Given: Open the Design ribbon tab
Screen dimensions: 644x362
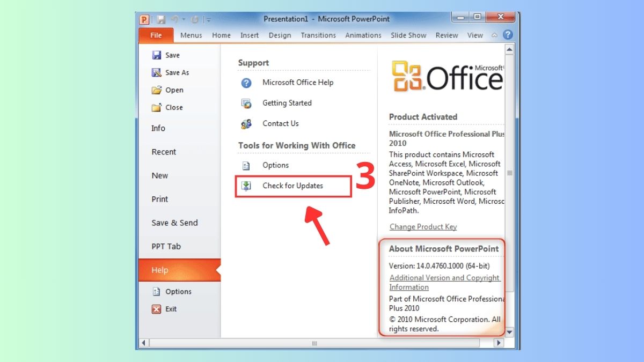Looking at the screenshot, I should click(280, 35).
